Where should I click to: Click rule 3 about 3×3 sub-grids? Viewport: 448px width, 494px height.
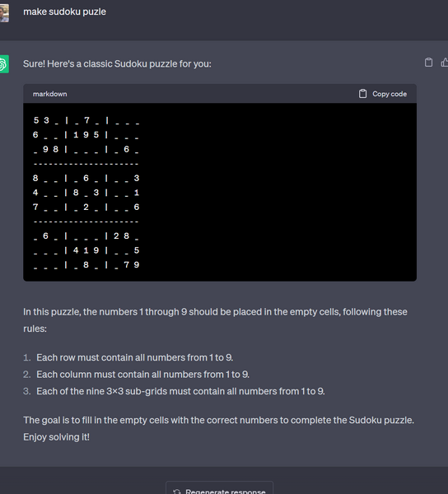(x=180, y=391)
